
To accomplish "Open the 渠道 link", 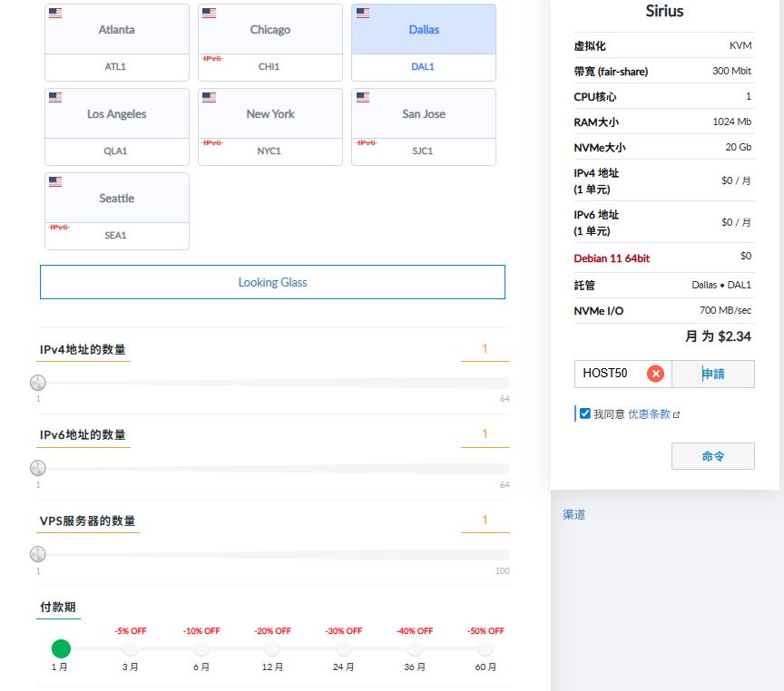I will click(573, 515).
